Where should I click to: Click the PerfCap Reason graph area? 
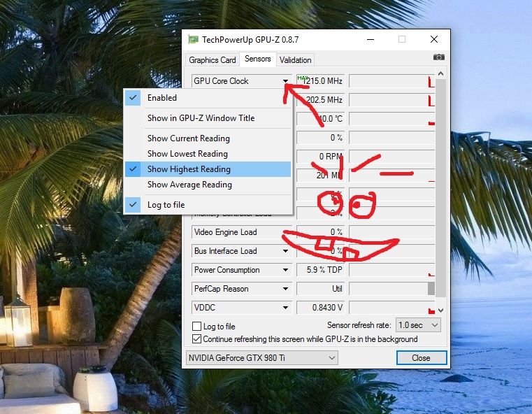pos(392,289)
